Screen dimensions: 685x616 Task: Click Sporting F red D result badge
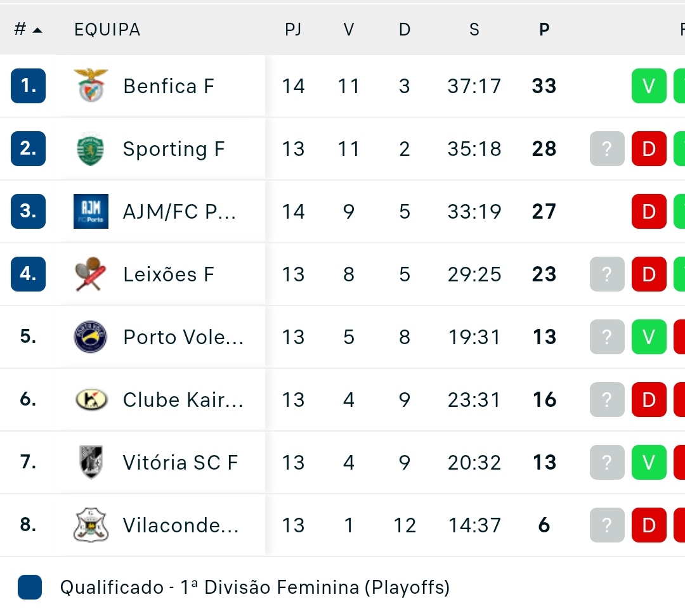(649, 148)
